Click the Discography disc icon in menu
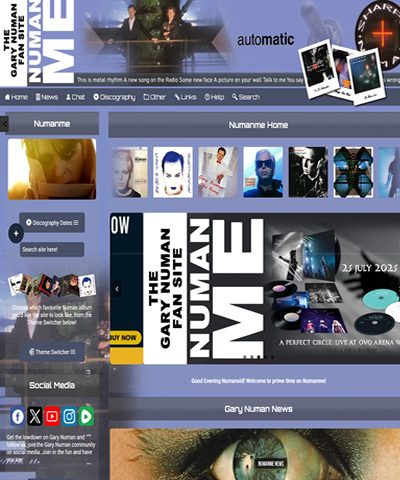Screen dimensions: 400x480 [x=96, y=97]
